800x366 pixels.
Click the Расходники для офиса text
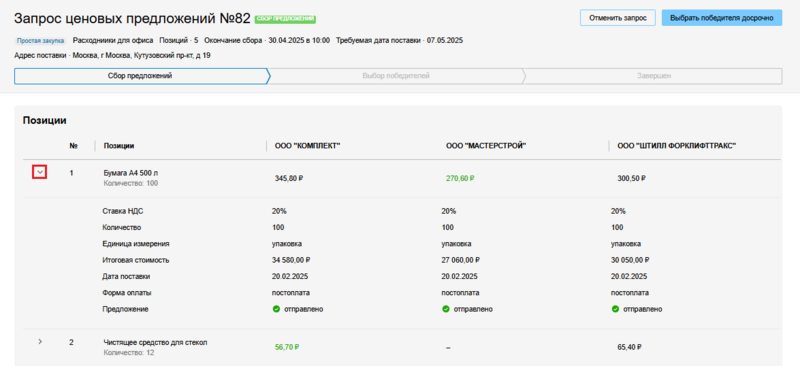coord(113,40)
